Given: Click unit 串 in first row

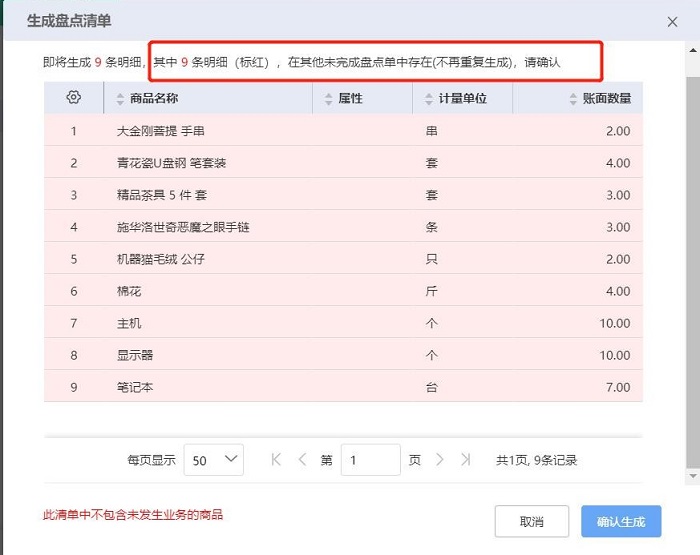Looking at the screenshot, I should 431,131.
